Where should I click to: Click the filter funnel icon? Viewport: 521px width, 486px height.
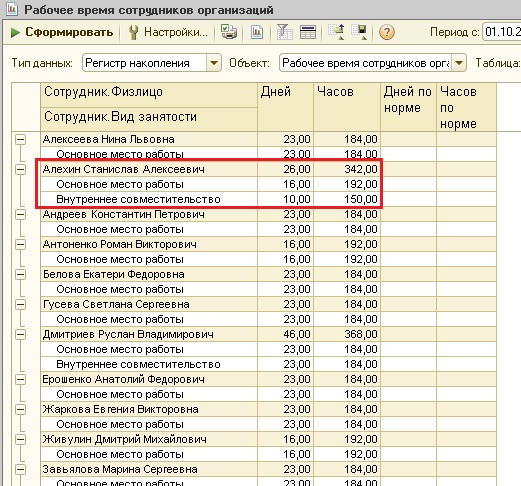[x=284, y=32]
